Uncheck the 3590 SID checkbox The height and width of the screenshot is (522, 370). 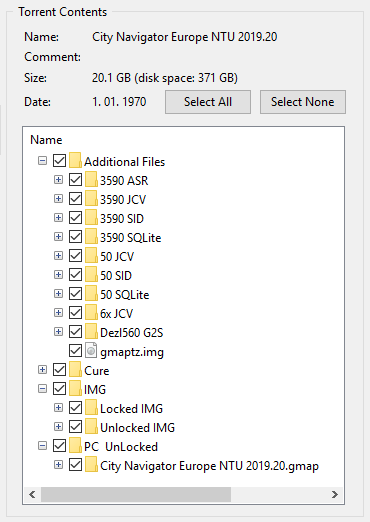coord(76,218)
